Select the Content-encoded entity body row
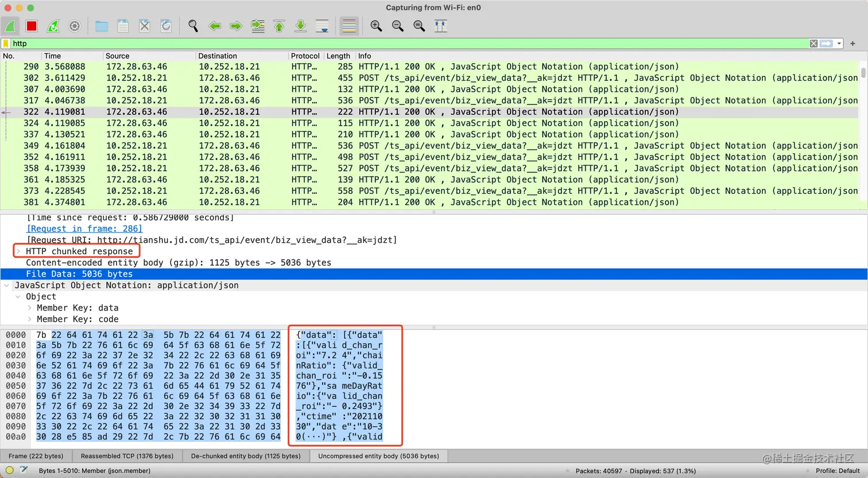 click(x=434, y=263)
